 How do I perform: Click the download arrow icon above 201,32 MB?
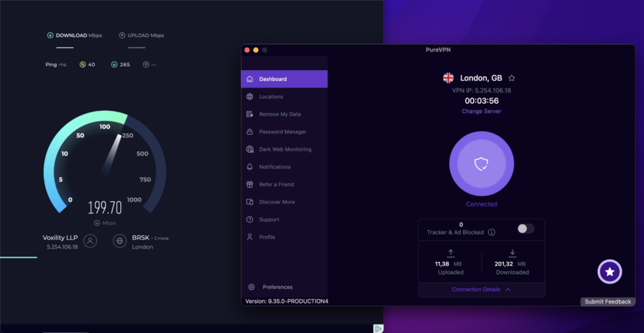click(513, 253)
